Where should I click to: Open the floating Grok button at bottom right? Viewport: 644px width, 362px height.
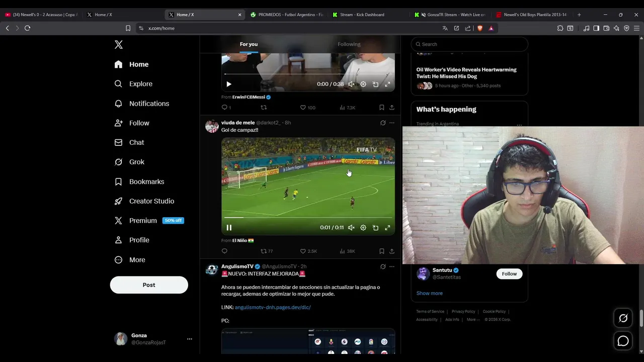[x=623, y=318]
